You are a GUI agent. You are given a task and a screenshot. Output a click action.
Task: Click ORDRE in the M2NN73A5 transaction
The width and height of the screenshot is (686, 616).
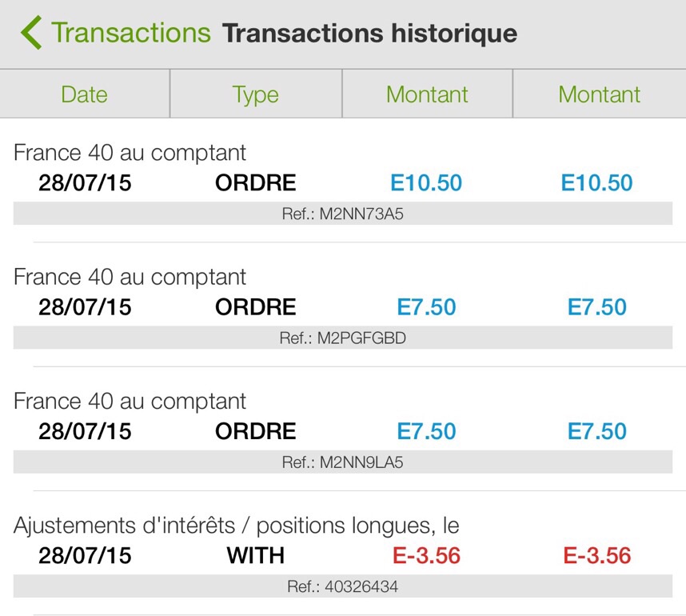click(x=255, y=183)
